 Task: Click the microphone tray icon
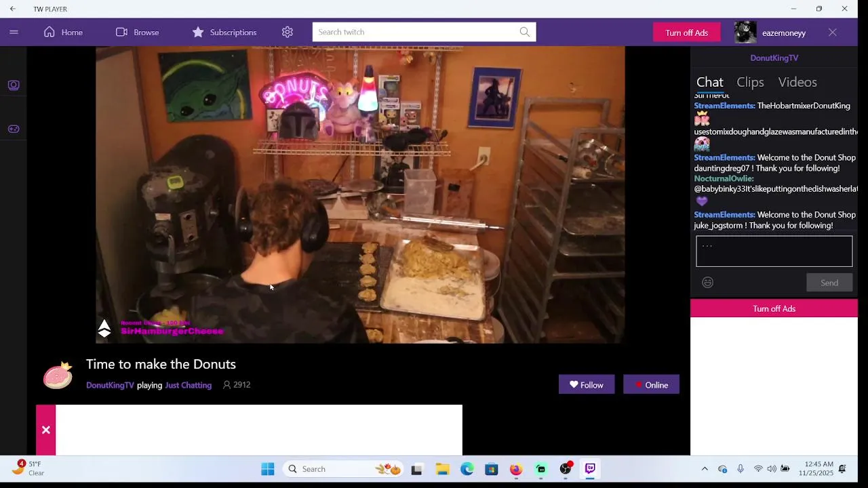pos(741,469)
